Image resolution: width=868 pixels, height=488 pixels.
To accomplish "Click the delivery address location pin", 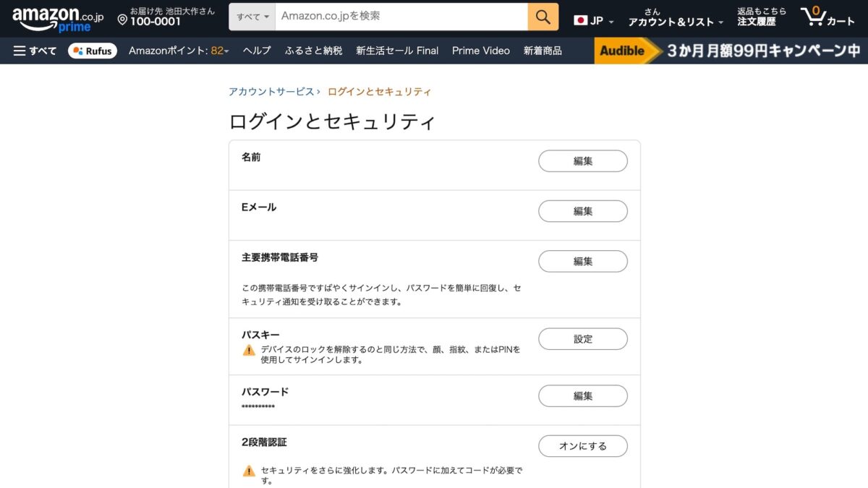I will 122,20.
